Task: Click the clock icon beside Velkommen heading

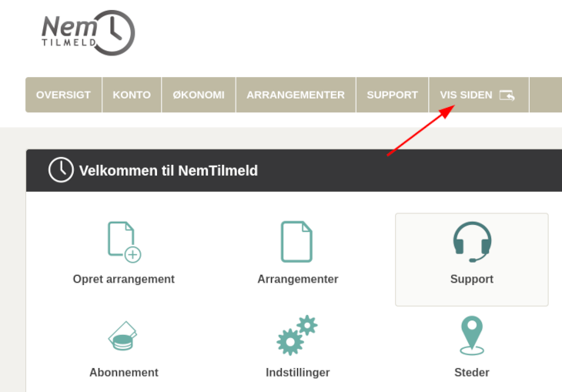Action: click(61, 169)
